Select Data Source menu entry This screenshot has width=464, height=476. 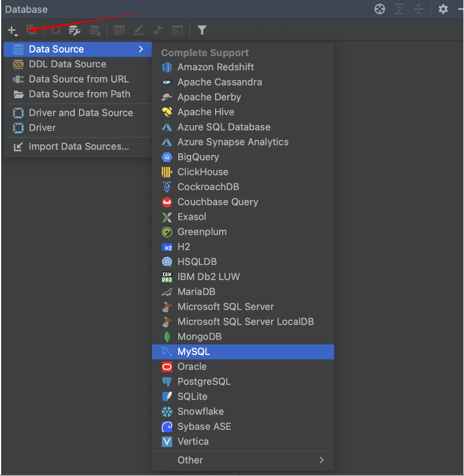pyautogui.click(x=78, y=49)
